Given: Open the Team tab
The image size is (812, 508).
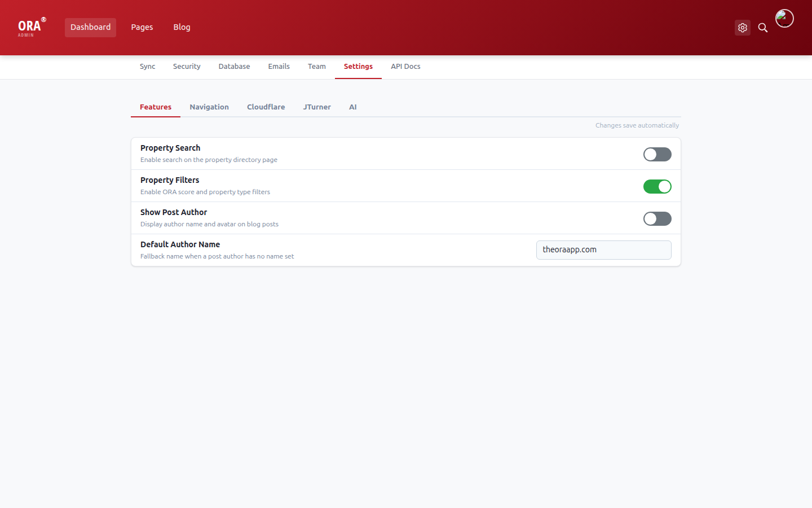Looking at the screenshot, I should (x=316, y=67).
